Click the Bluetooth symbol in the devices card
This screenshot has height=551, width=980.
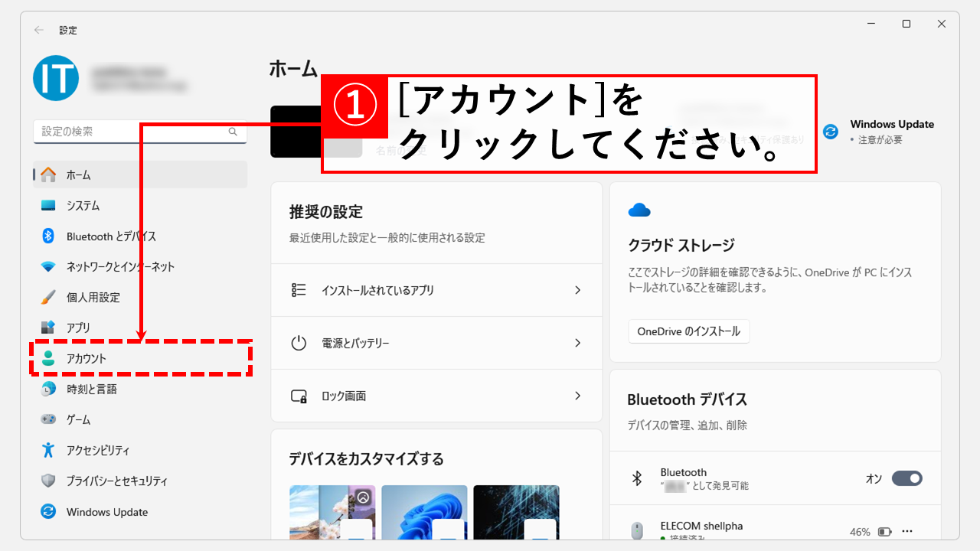(x=636, y=478)
